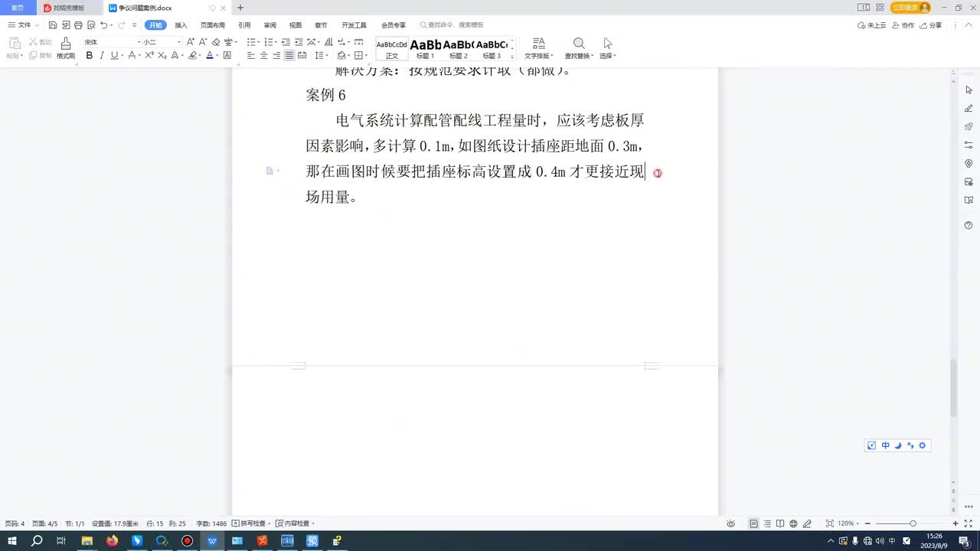Screen dimensions: 980x551
Task: Click the 立即登录 login button
Action: [910, 8]
